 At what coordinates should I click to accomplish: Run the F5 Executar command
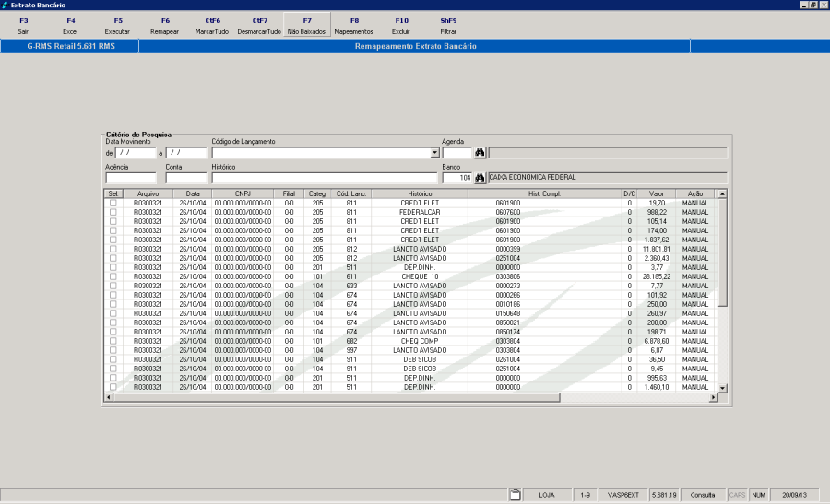click(x=117, y=26)
